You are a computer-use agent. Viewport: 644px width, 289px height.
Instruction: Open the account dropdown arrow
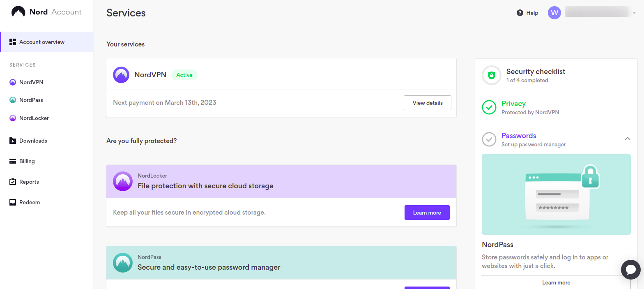point(634,13)
